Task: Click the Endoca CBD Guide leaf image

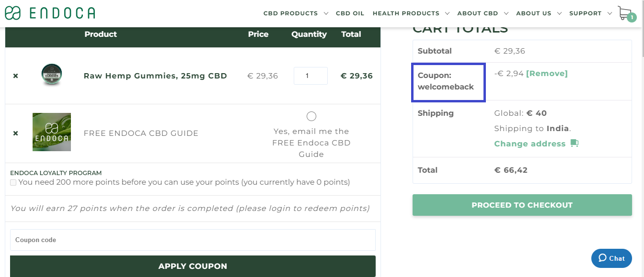Action: coord(52,132)
